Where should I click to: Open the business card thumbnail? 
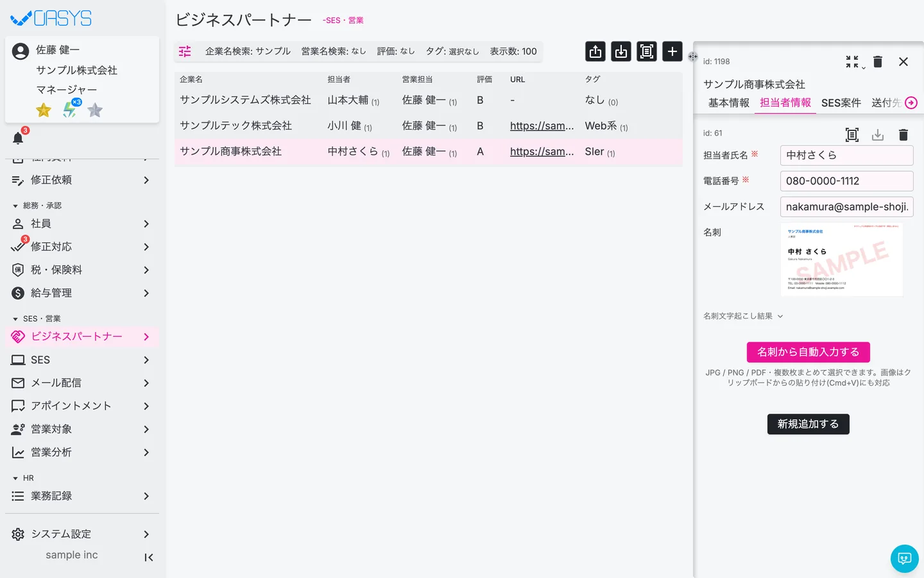coord(842,259)
